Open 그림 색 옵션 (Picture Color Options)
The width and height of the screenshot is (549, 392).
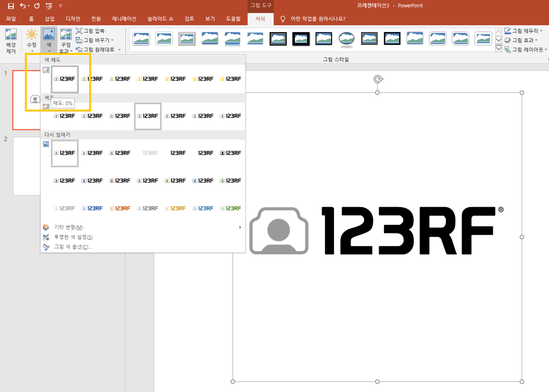point(73,247)
